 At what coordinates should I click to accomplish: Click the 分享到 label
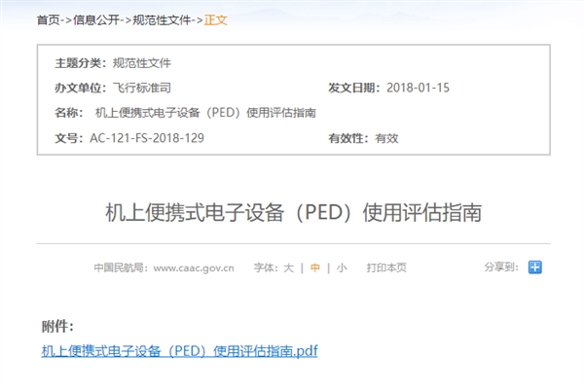click(500, 267)
